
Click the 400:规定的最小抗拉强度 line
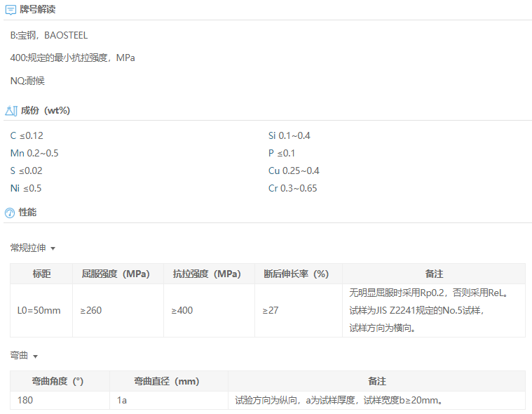[72, 58]
